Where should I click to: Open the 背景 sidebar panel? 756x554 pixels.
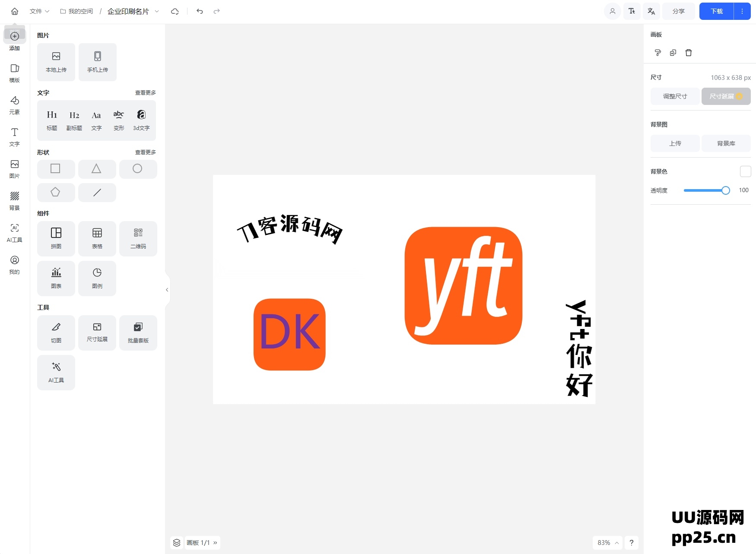click(x=14, y=201)
